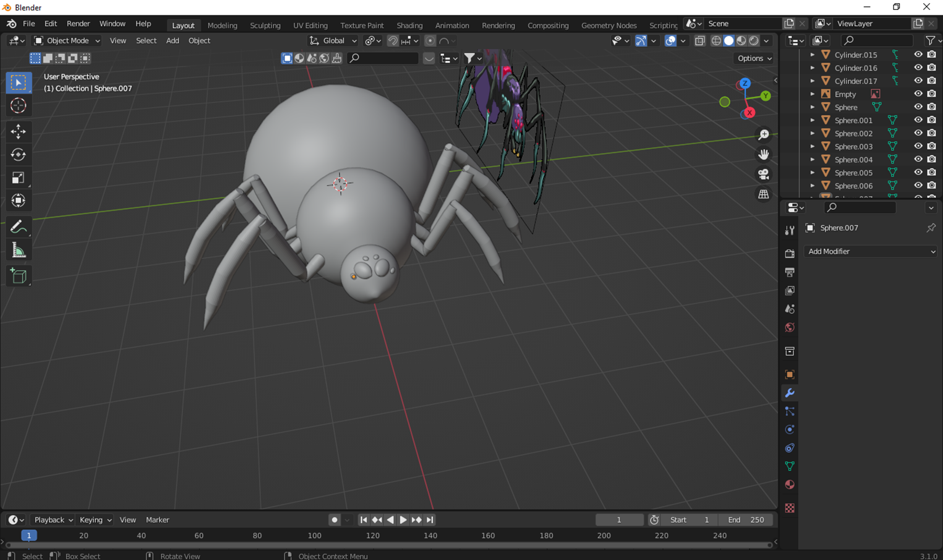The height and width of the screenshot is (560, 943).
Task: Select the Annotate tool
Action: coord(18,227)
